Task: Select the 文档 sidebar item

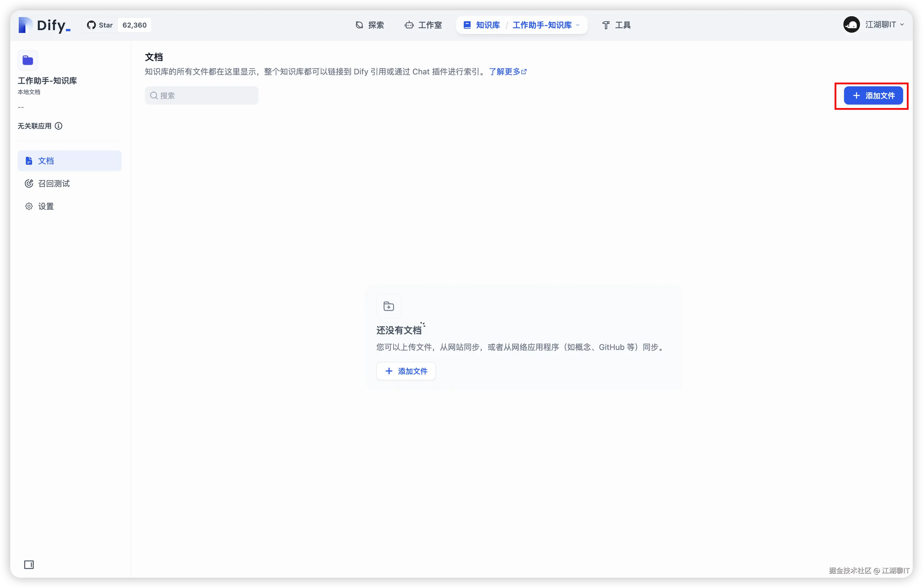Action: click(x=46, y=160)
